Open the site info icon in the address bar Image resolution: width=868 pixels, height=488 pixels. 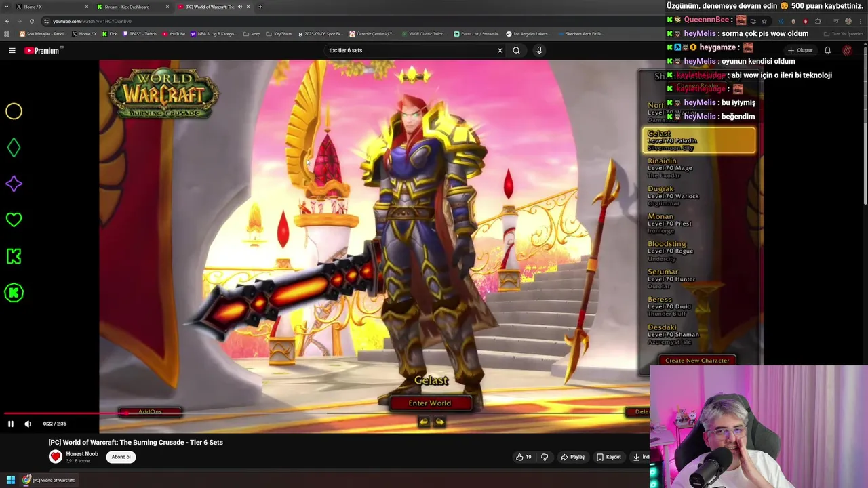click(46, 21)
